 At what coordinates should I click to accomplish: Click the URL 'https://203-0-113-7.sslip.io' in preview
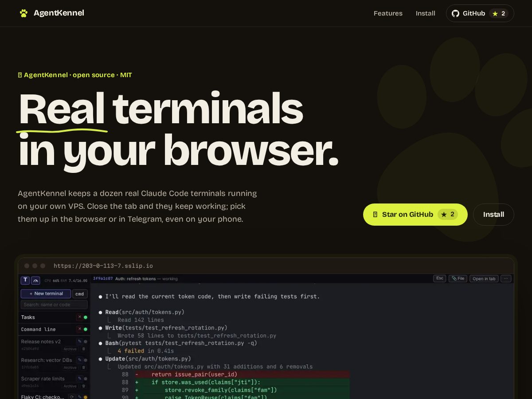[103, 266]
